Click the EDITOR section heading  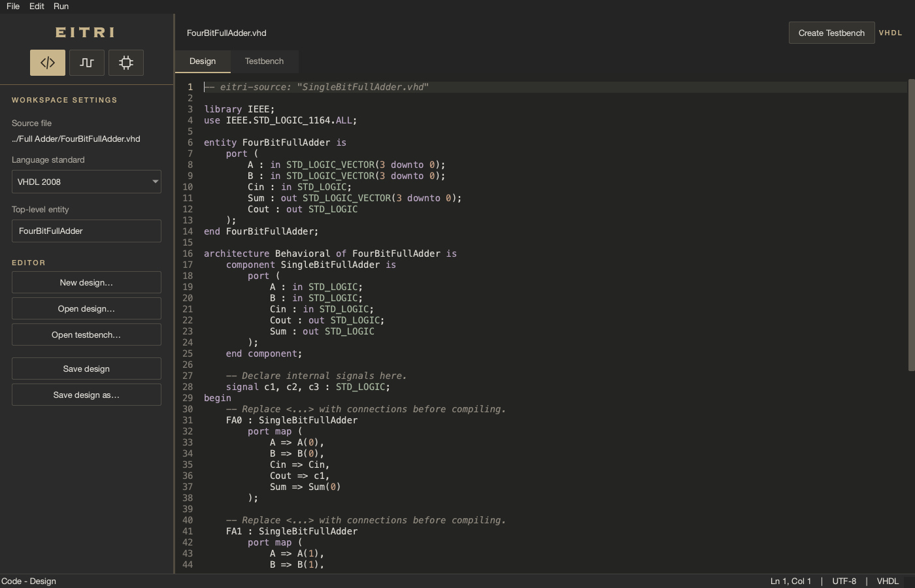coord(29,263)
